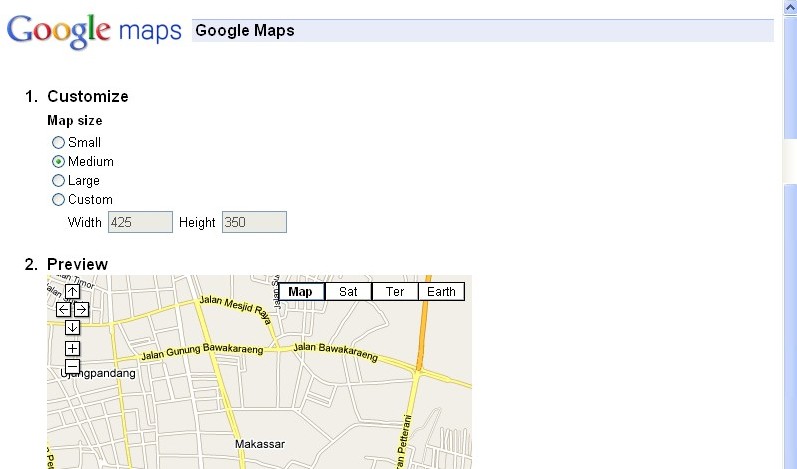Choose the Custom map size

58,200
